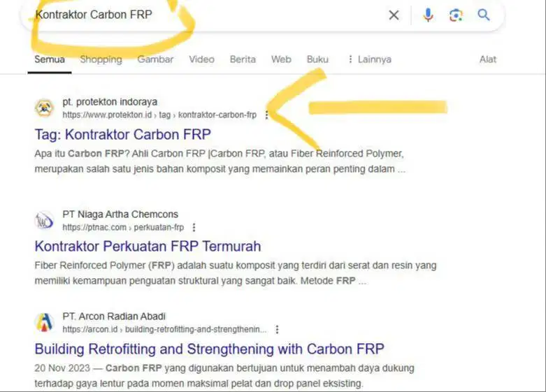Start voice search with microphone icon
Image resolution: width=546 pixels, height=392 pixels.
[428, 15]
